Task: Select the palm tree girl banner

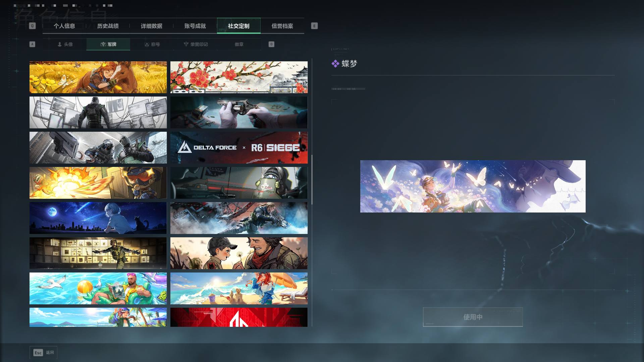Action: (x=98, y=317)
